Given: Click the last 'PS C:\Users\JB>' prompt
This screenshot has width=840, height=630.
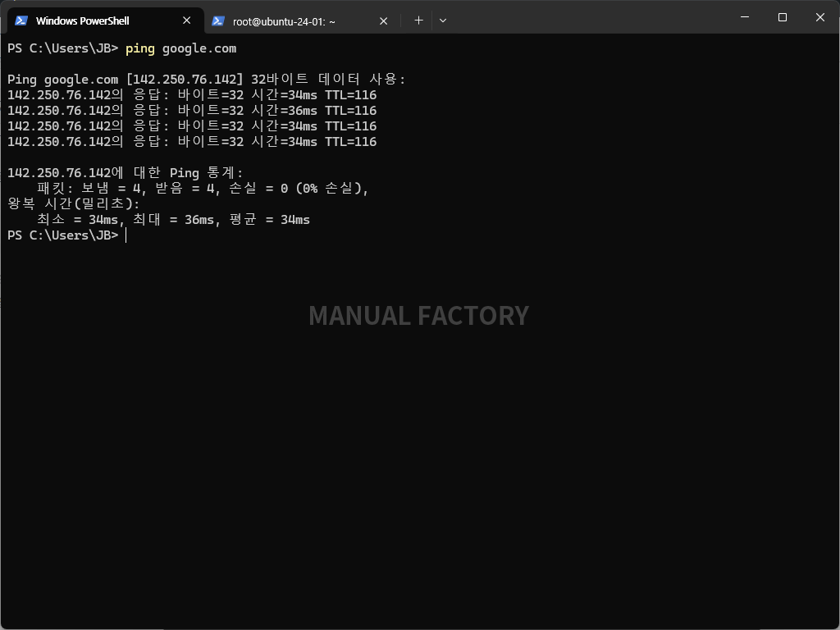Looking at the screenshot, I should (x=62, y=235).
